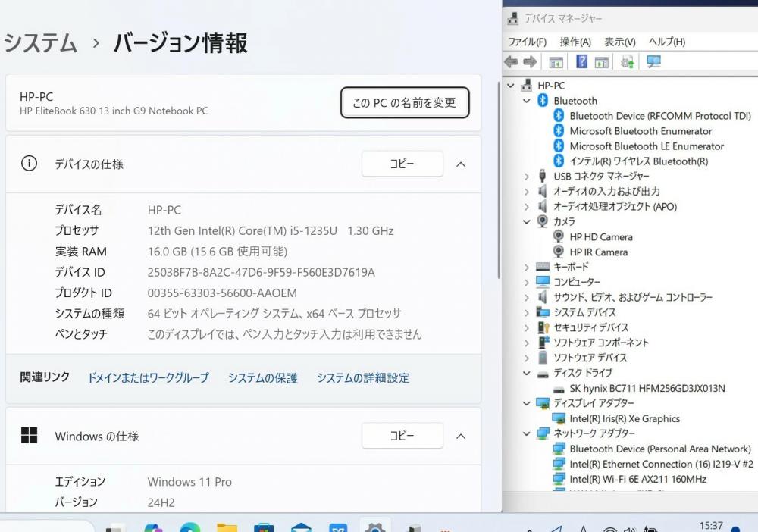Click the Forward arrow in Device Manager toolbar

tap(530, 62)
